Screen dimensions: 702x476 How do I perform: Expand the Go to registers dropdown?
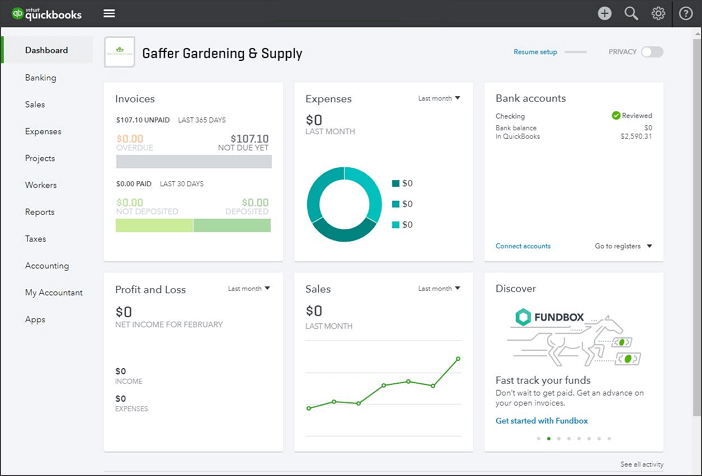tap(623, 246)
